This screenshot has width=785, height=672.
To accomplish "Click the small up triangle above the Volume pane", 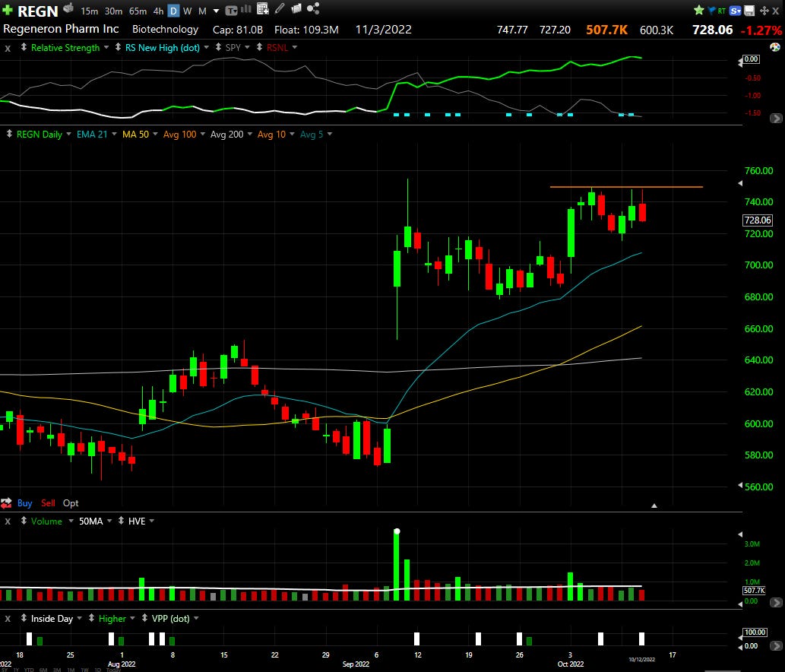I will pos(654,506).
